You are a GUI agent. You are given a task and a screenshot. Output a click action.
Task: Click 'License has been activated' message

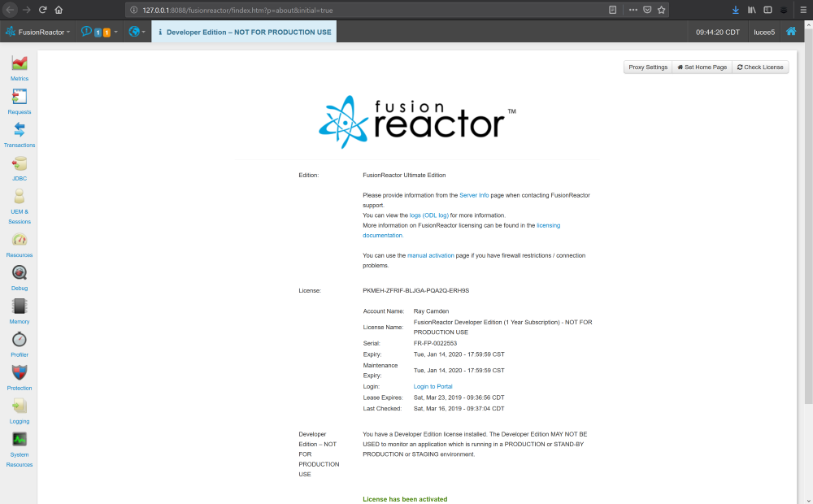click(405, 499)
